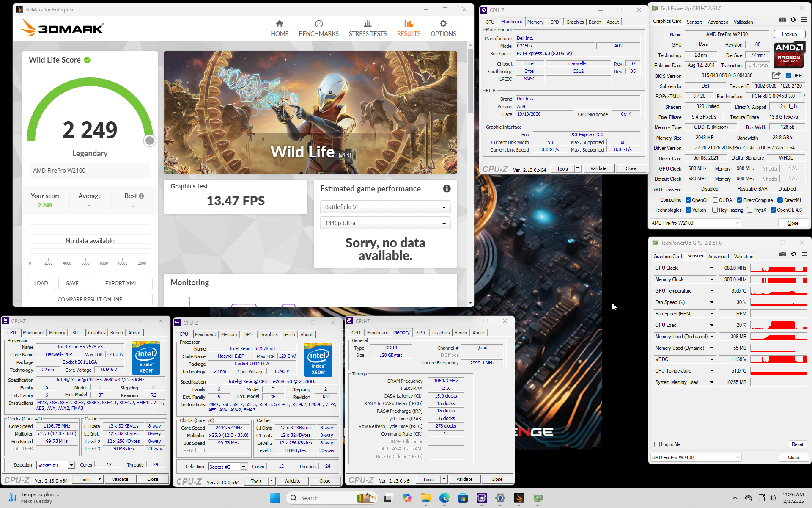Screen dimensions: 812x508
Task: Toggle the DirectML checkbox in GPU-Z
Action: (x=780, y=200)
